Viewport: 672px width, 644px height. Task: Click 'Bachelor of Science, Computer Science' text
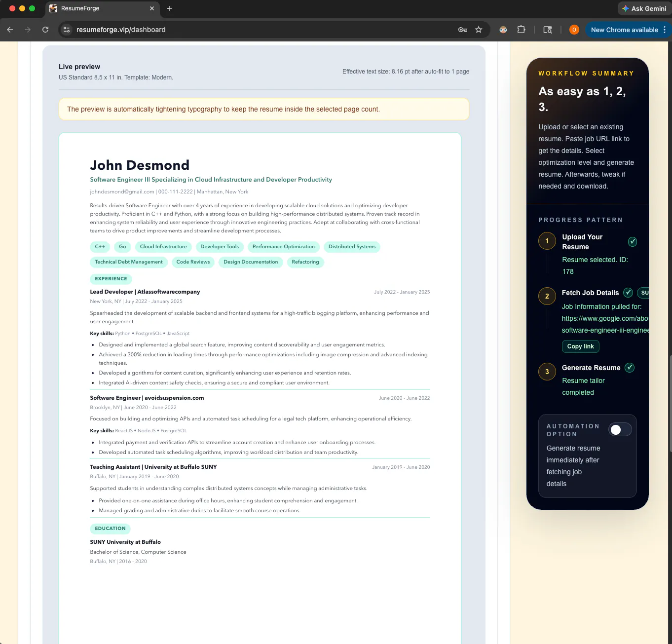point(138,552)
